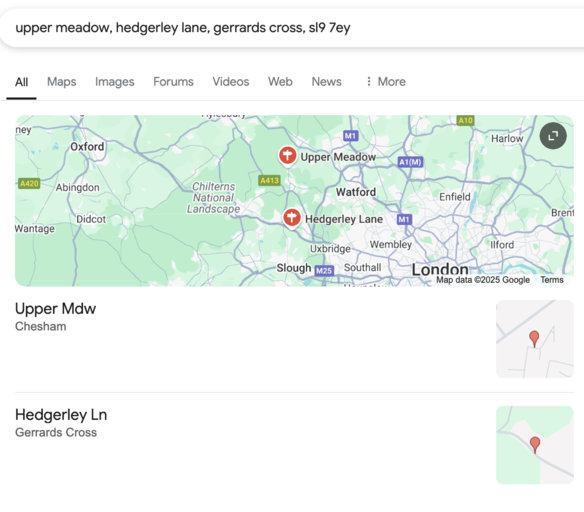Open the News tab

(x=327, y=82)
